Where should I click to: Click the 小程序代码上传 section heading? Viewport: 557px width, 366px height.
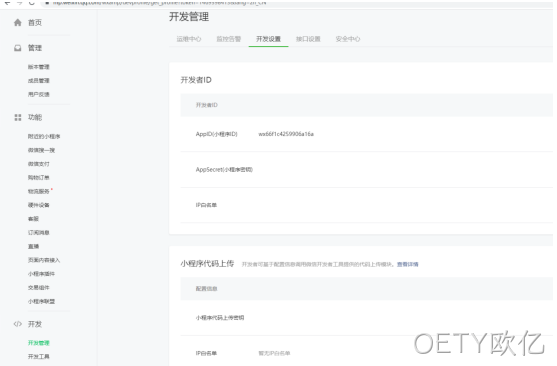pyautogui.click(x=207, y=264)
